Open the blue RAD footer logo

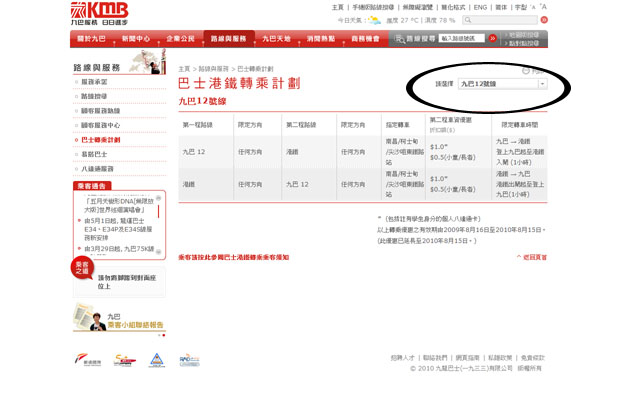click(x=189, y=360)
